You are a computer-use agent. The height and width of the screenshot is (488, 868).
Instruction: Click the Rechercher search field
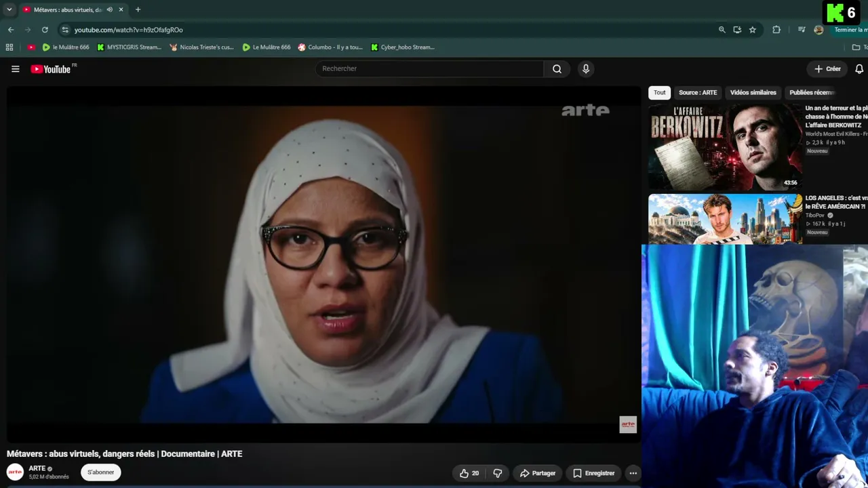(x=429, y=68)
